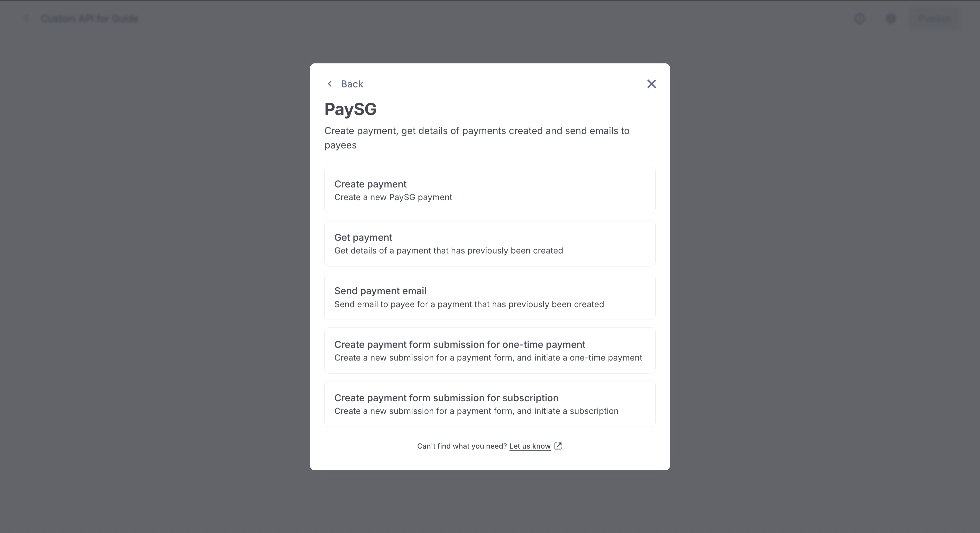The height and width of the screenshot is (533, 980).
Task: Click the back chevron arrow in the dialog
Action: tap(329, 84)
